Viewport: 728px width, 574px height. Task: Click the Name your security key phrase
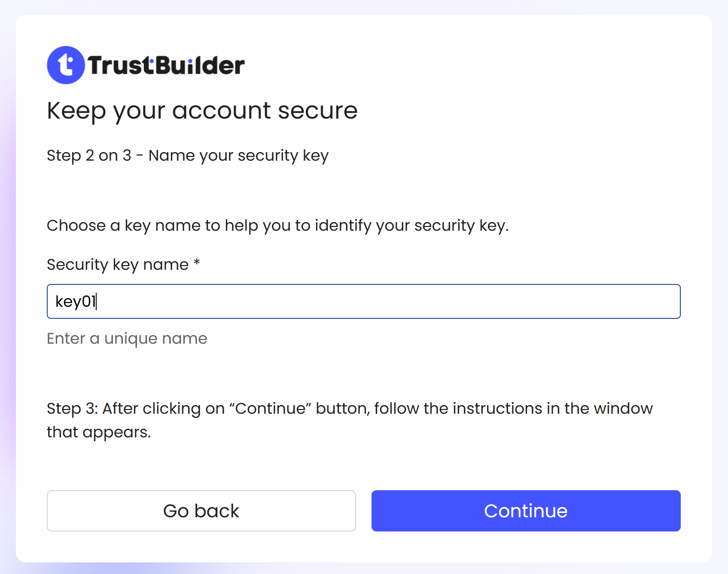238,156
